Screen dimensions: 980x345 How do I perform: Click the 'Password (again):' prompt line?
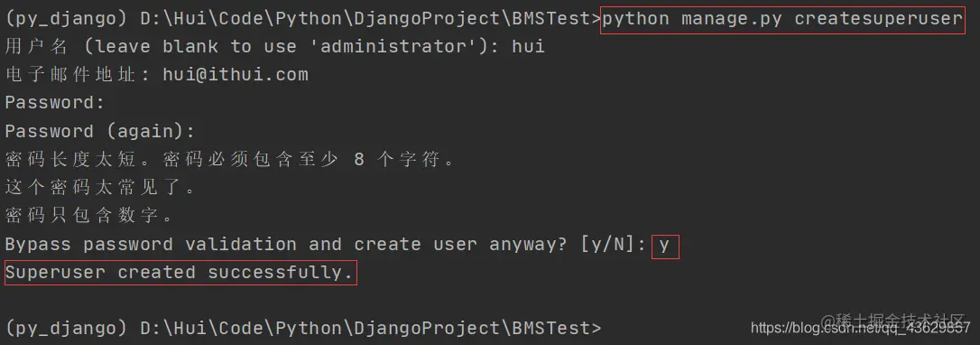point(100,131)
